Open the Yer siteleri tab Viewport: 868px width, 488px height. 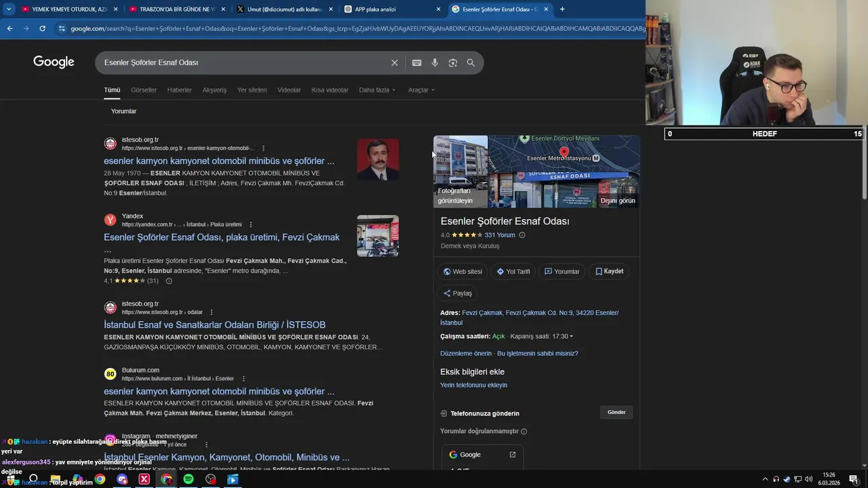tap(252, 90)
